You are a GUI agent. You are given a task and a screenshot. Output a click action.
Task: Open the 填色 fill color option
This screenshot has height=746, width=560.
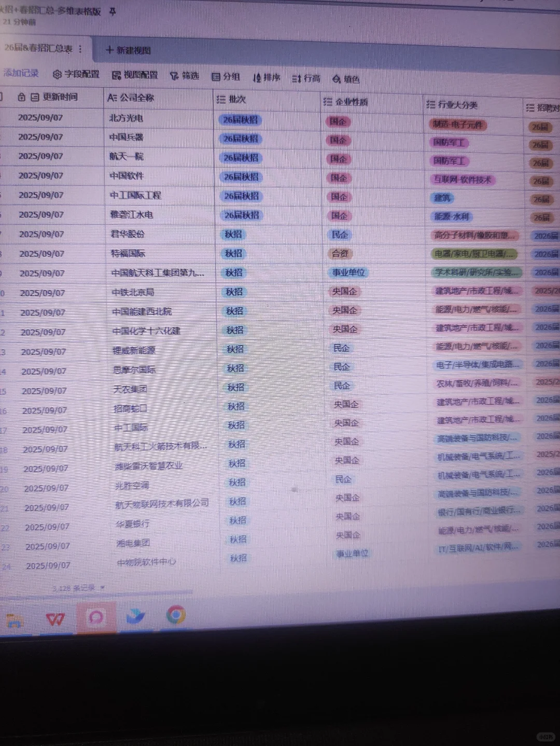346,79
